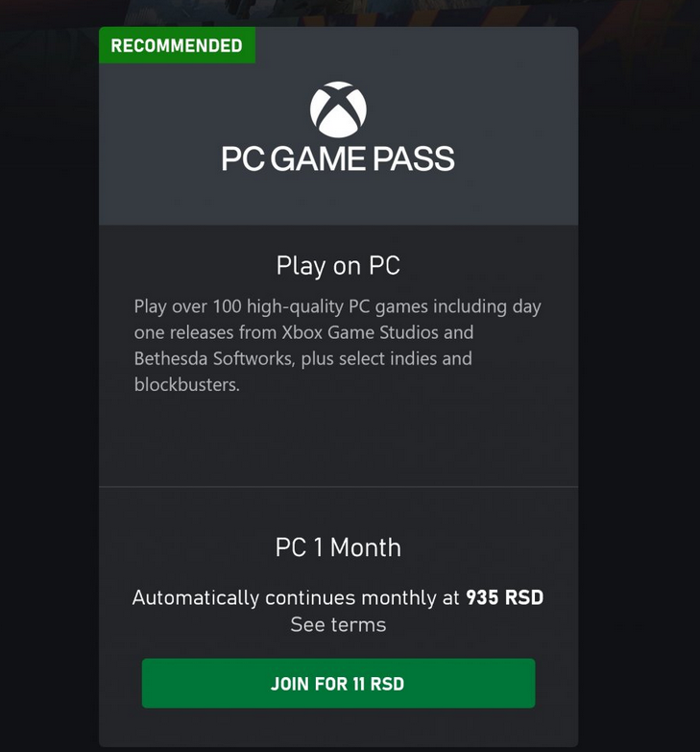Click the Automatically continues monthly text
The width and height of the screenshot is (700, 752).
(x=296, y=597)
